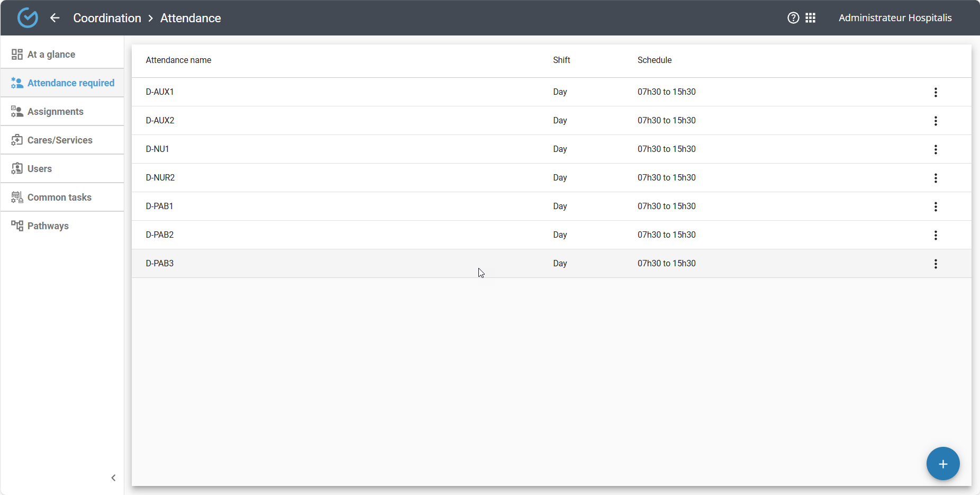Go to At a glance section
The width and height of the screenshot is (980, 495).
(x=51, y=55)
